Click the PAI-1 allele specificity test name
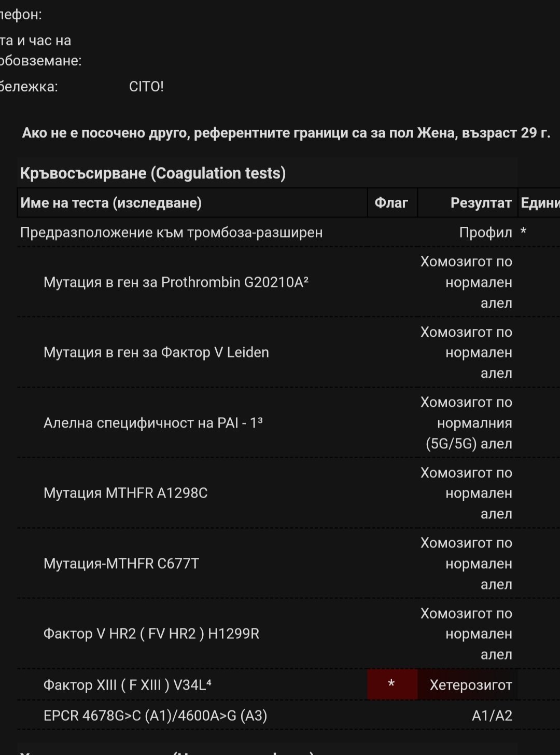Viewport: 560px width, 755px height. (153, 422)
